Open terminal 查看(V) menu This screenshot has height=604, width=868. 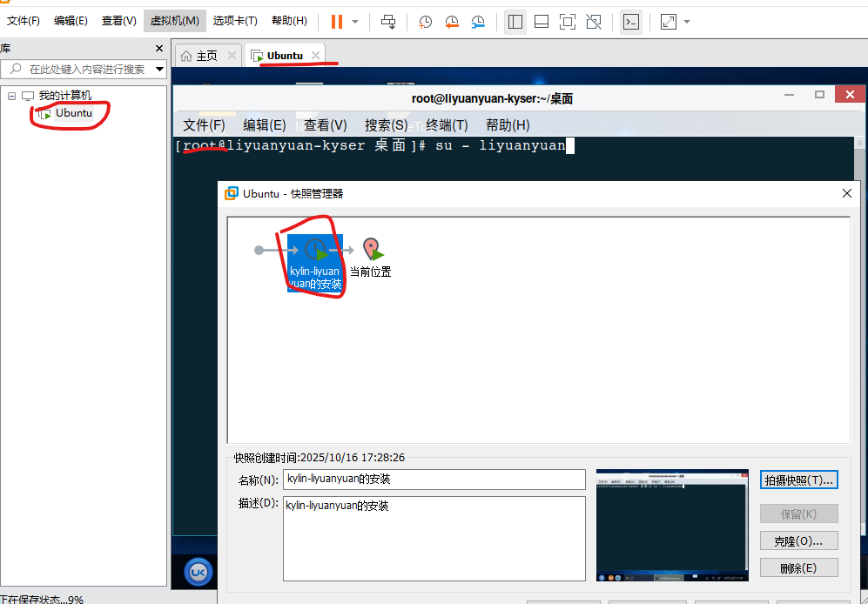326,125
